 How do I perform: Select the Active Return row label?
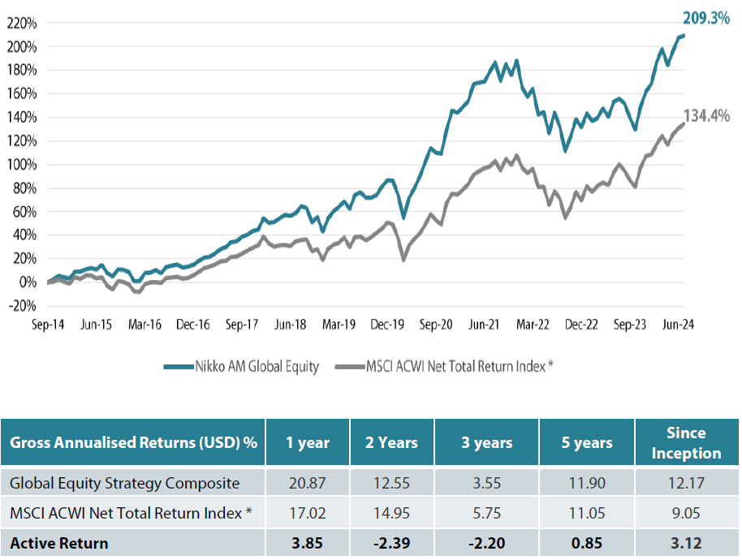pyautogui.click(x=59, y=543)
